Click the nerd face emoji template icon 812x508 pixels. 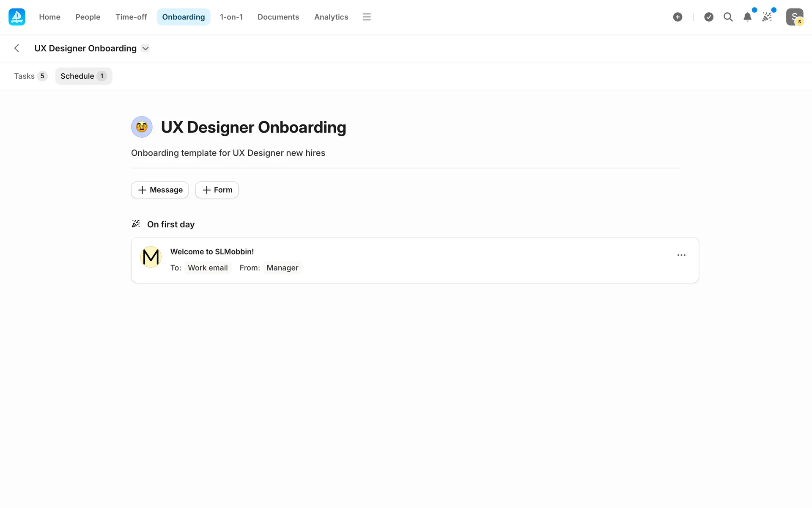pyautogui.click(x=142, y=127)
